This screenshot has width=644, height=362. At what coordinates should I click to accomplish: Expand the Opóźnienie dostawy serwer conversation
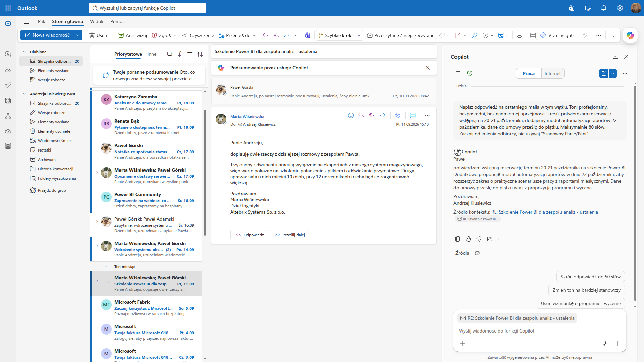97,173
